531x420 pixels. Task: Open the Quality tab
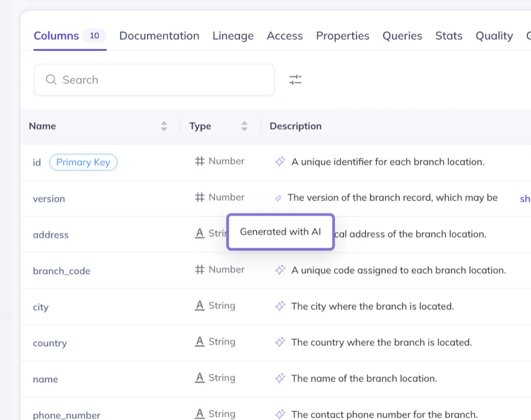[x=494, y=36]
